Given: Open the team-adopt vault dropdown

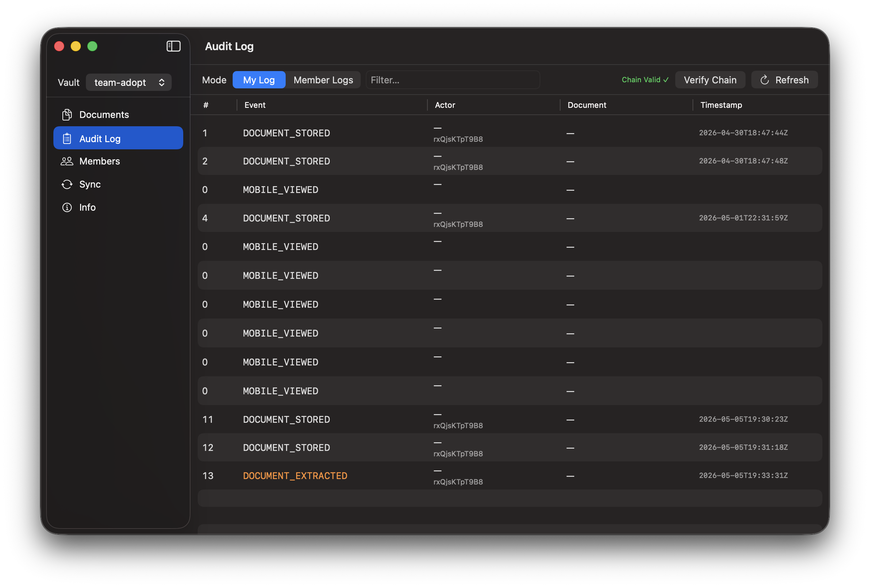Looking at the screenshot, I should pos(129,82).
